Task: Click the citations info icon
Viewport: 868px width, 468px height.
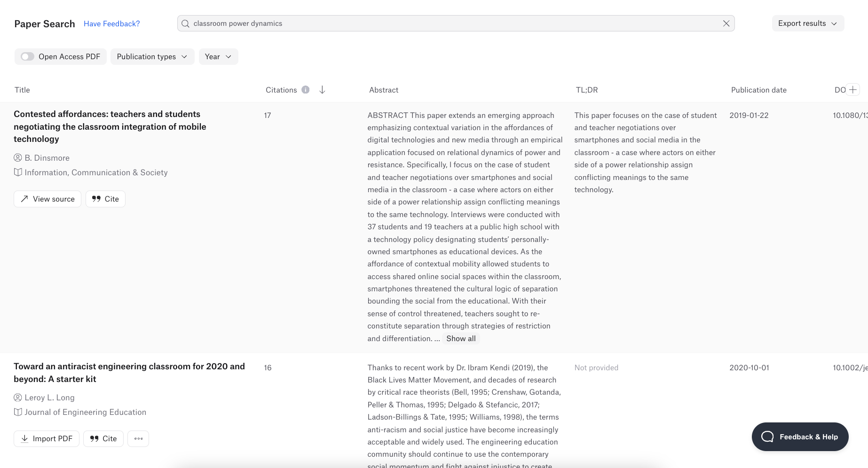Action: pyautogui.click(x=306, y=90)
